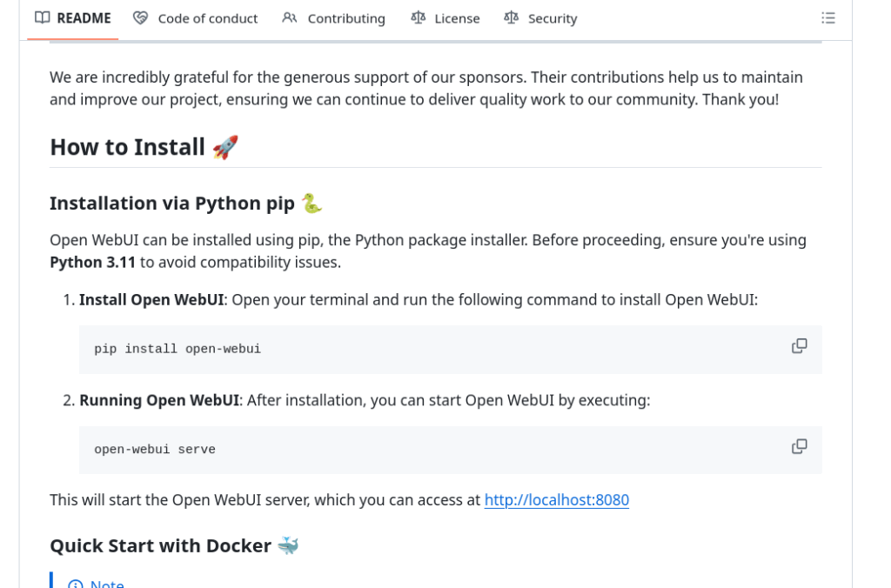Viewport: 891px width, 588px height.
Task: Click the snake emoji beside Python pip heading
Action: click(x=312, y=204)
